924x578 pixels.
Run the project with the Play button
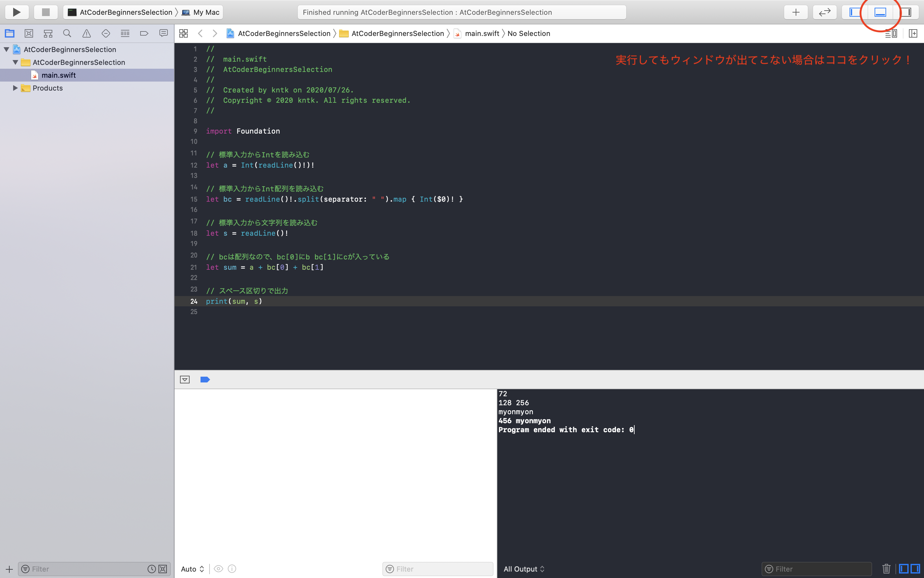click(17, 12)
